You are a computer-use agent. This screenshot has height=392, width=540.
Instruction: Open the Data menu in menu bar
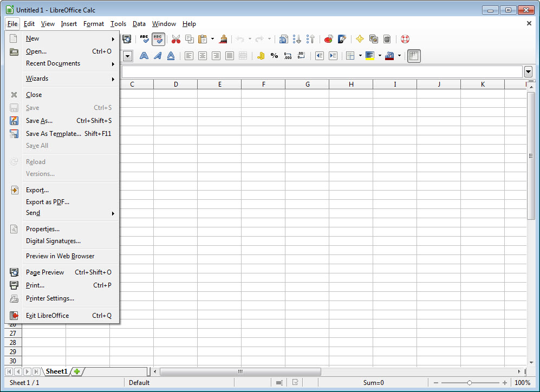(139, 24)
